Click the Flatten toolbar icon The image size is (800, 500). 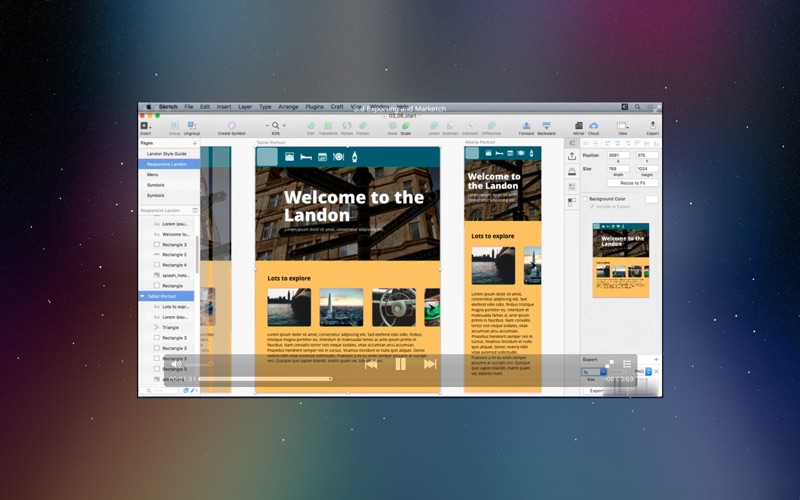363,128
